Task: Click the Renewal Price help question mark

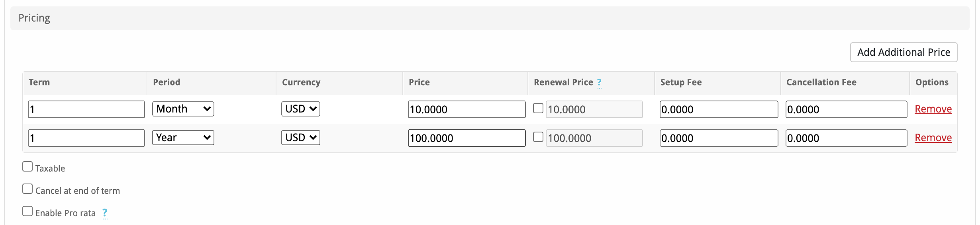Action: pos(599,83)
